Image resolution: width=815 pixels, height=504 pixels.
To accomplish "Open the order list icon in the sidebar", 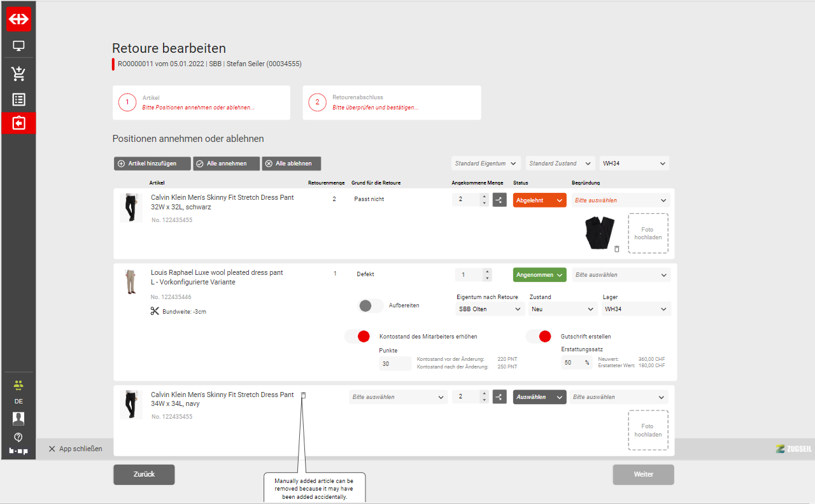I will click(x=18, y=99).
